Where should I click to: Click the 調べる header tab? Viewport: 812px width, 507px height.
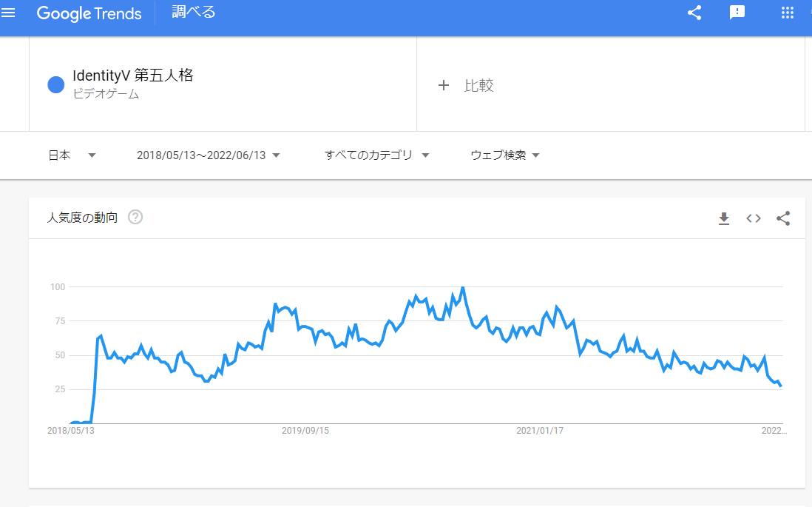tap(194, 13)
